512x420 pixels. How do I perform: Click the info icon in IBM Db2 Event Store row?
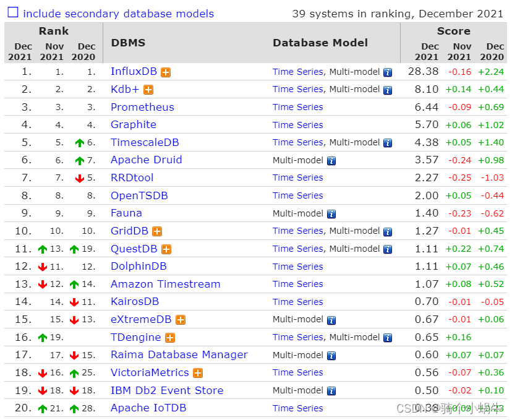[331, 391]
